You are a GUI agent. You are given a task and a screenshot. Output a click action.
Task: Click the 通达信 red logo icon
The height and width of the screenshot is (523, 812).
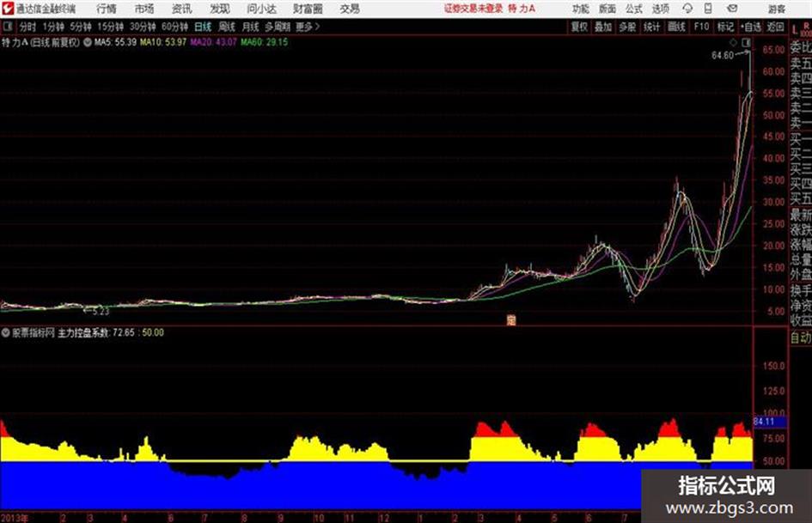pyautogui.click(x=7, y=9)
